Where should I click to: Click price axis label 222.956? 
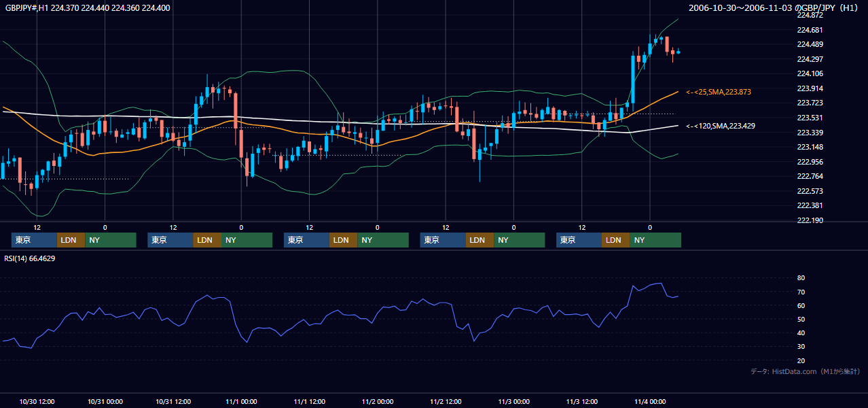pyautogui.click(x=810, y=162)
